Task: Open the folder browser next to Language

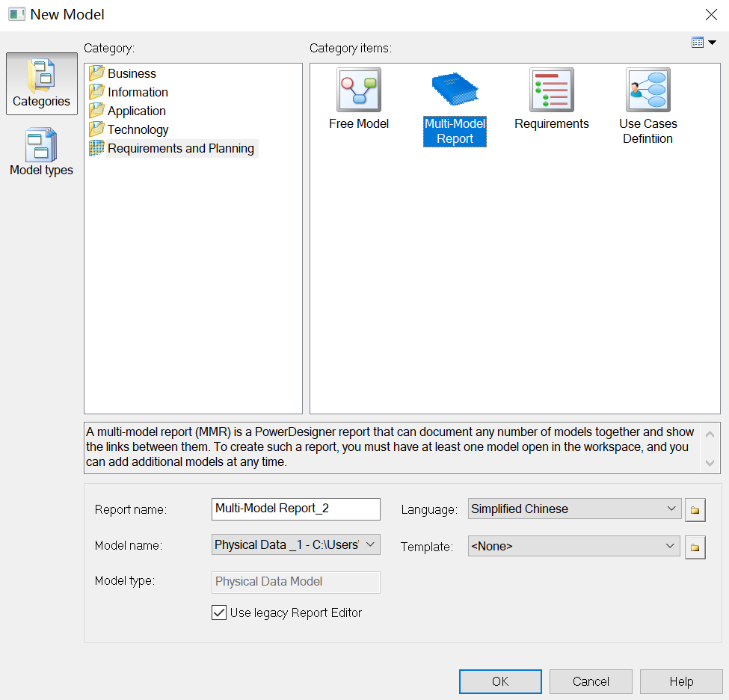Action: click(695, 509)
